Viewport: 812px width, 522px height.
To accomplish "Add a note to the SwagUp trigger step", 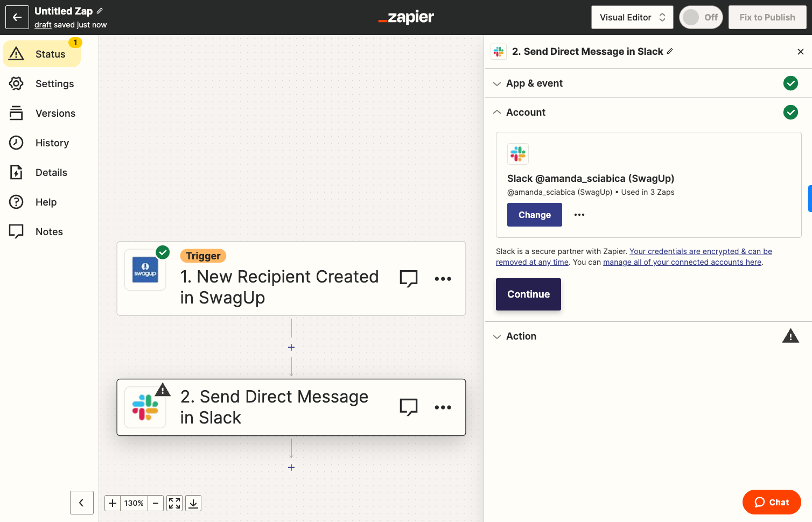I will coord(409,278).
